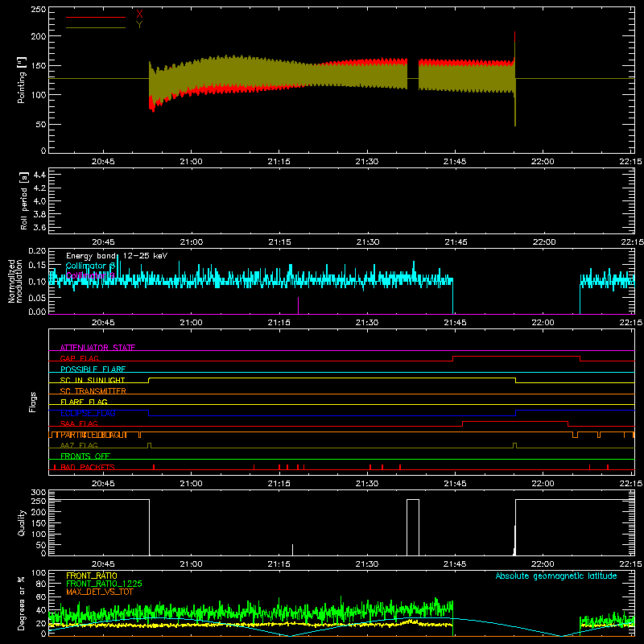Click the 'Degrees or %' axis title

22,604
